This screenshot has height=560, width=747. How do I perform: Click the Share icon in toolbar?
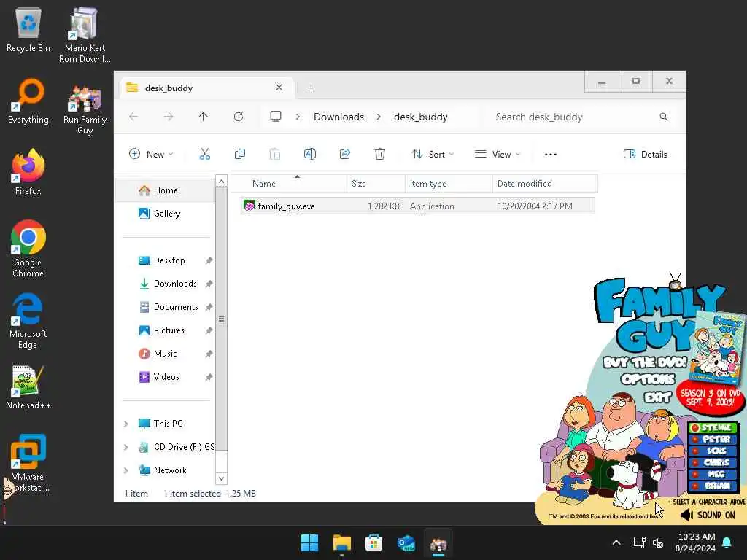(345, 154)
